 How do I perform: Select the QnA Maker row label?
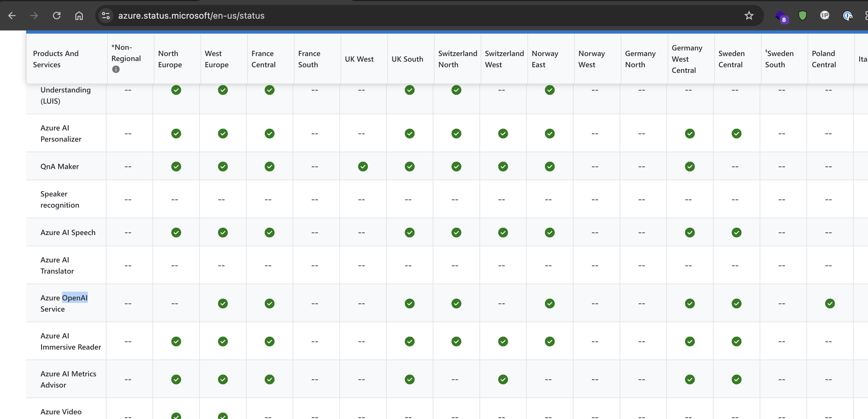[59, 166]
